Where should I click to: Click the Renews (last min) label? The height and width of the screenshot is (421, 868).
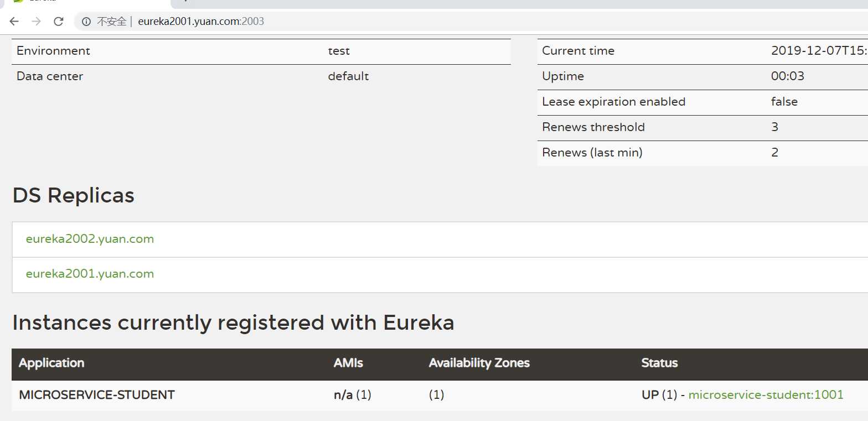(592, 153)
